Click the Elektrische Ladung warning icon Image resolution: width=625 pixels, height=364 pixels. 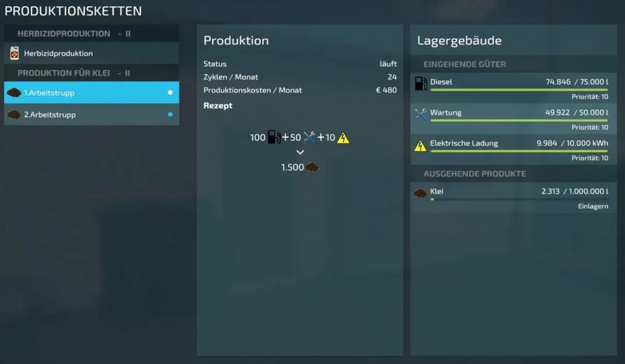(x=420, y=146)
